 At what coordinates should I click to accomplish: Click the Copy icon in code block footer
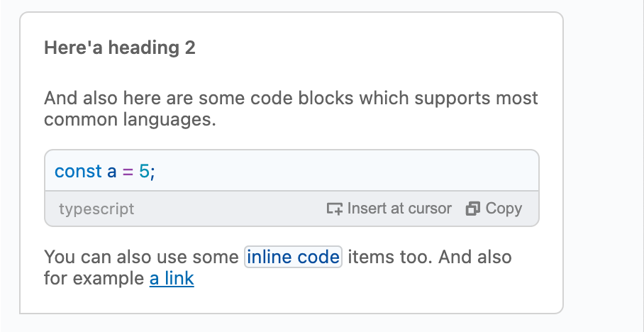coord(473,209)
